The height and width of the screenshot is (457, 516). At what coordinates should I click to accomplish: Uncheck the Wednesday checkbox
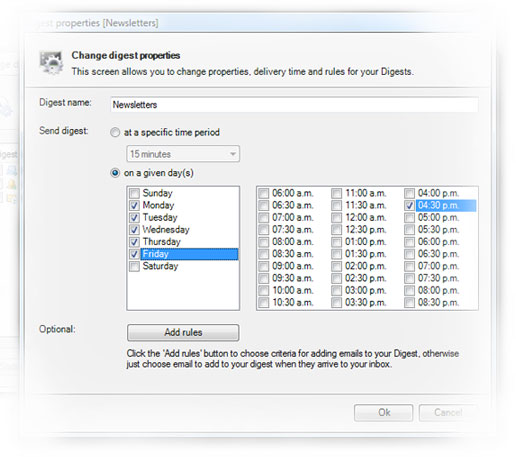click(x=134, y=230)
